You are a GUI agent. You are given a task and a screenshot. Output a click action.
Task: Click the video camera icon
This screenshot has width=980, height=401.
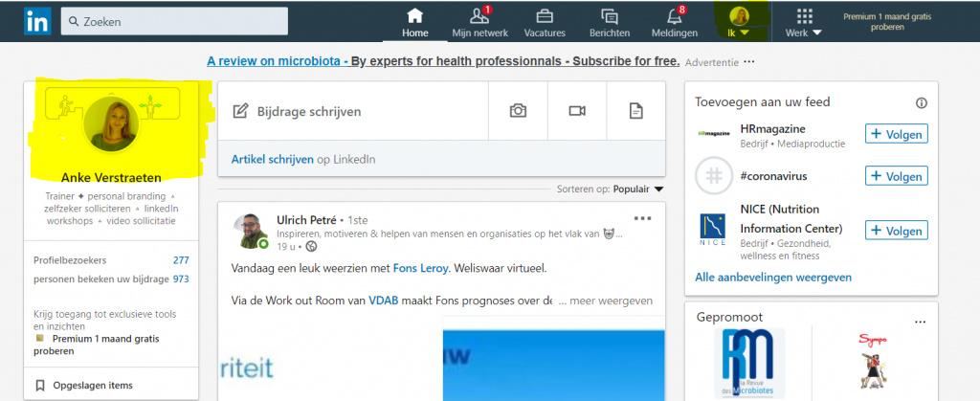point(577,111)
